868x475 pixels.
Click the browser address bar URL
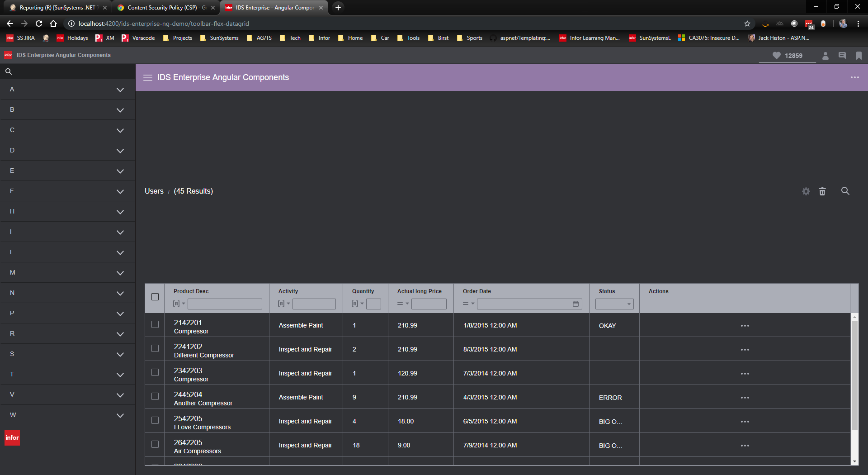click(164, 24)
